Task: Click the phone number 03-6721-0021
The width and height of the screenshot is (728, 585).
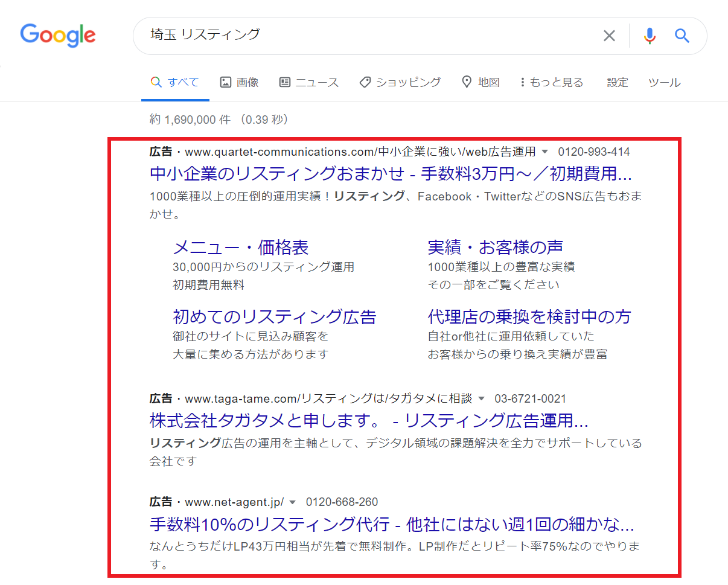Action: coord(531,398)
